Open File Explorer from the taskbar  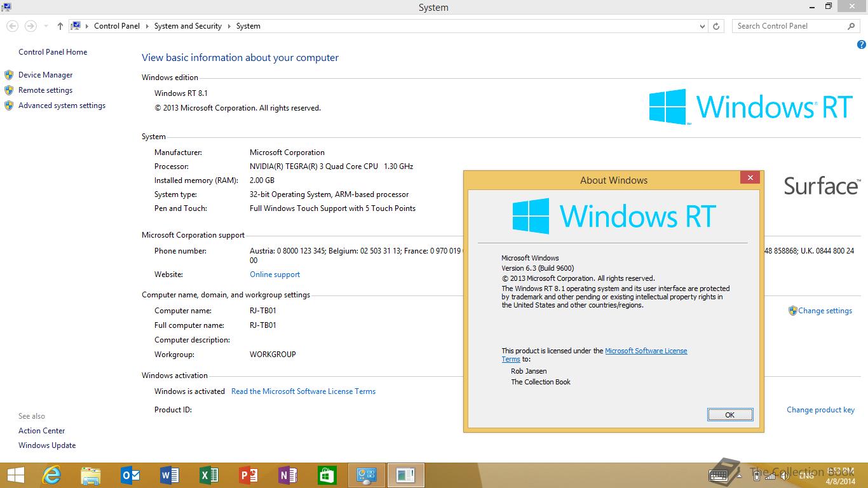91,475
